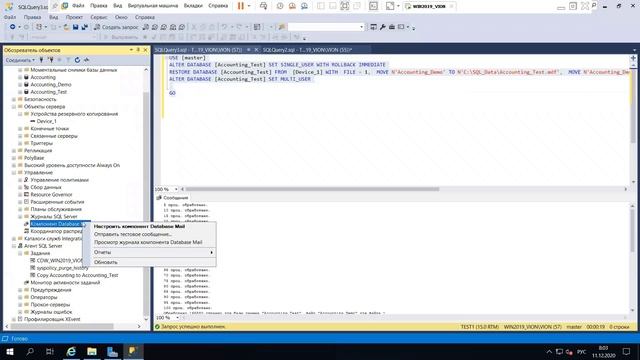
Task: Select Отправить тестовое сообщение context item
Action: (x=149, y=234)
